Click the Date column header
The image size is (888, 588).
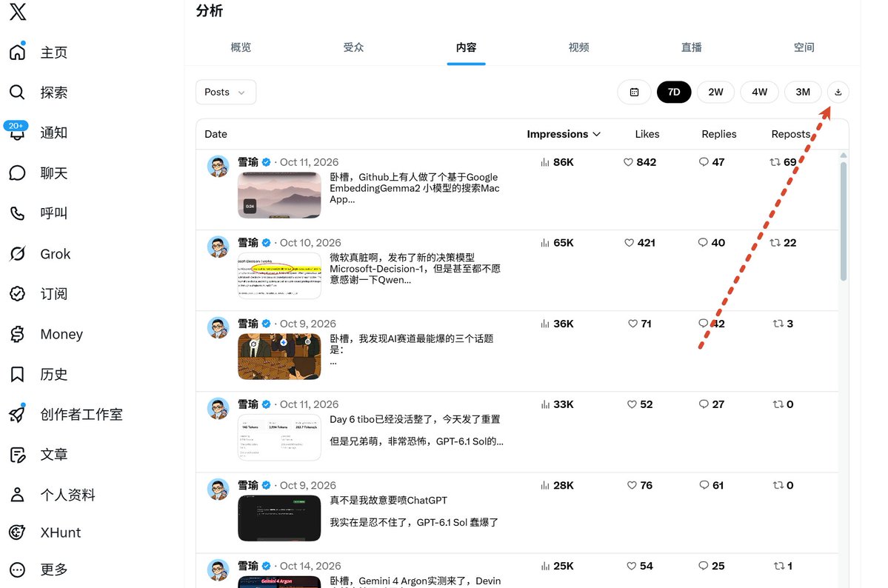[x=216, y=134]
